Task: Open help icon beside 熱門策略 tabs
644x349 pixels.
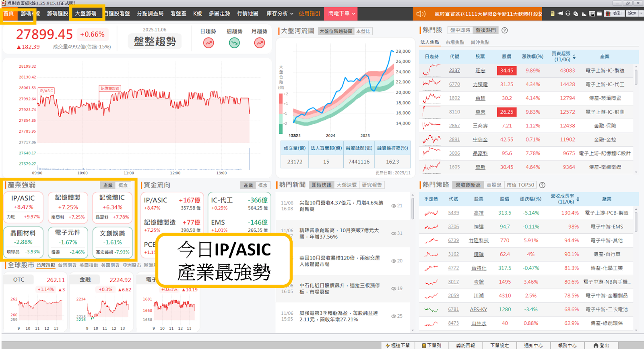Action: click(x=542, y=185)
